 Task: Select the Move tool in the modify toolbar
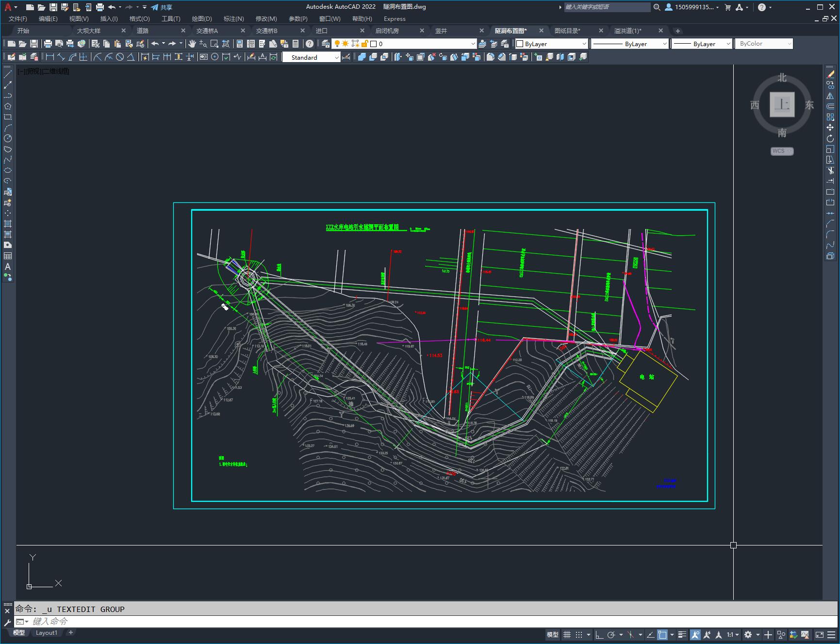click(x=830, y=128)
